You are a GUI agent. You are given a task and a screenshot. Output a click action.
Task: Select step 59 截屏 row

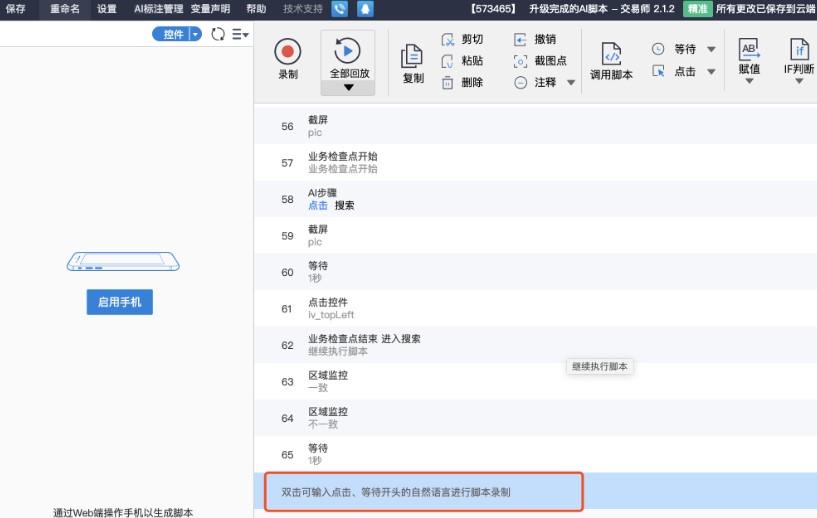pyautogui.click(x=535, y=236)
